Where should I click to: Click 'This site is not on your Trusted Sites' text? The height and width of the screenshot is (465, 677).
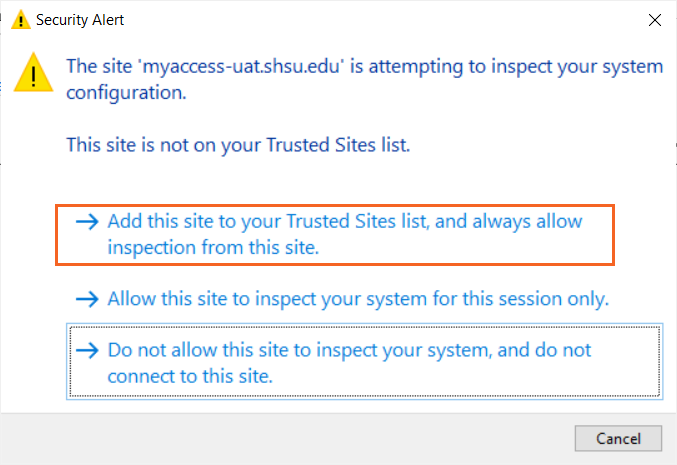tap(238, 144)
